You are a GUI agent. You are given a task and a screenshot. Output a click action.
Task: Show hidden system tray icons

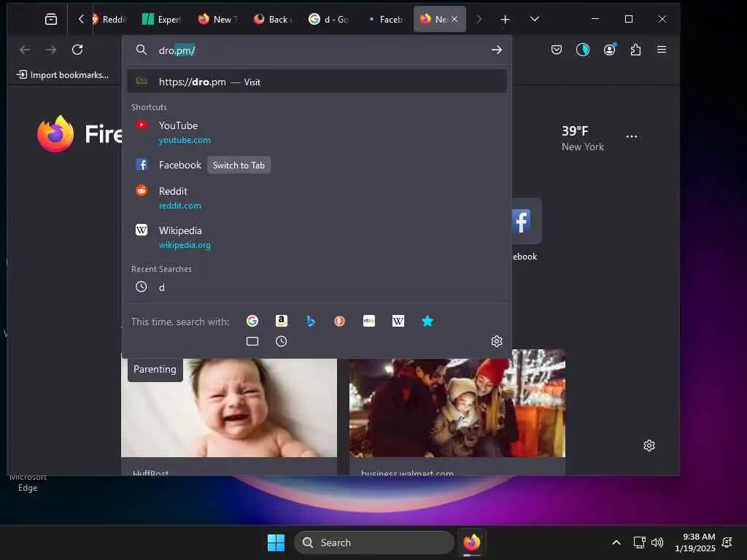616,542
